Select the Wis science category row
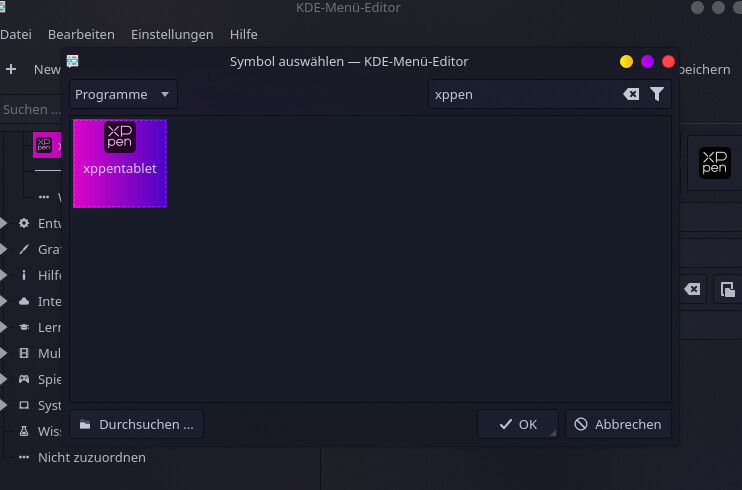The width and height of the screenshot is (742, 490). tap(39, 431)
